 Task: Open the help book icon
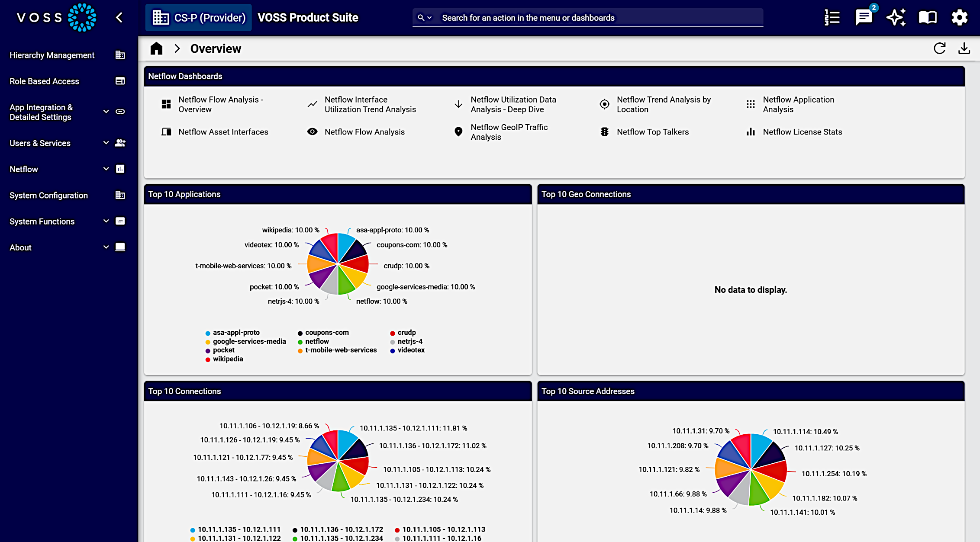pyautogui.click(x=928, y=18)
